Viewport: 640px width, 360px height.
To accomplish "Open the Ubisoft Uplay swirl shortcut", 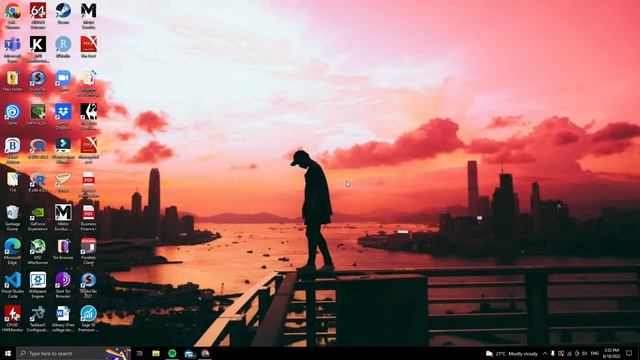I will [x=12, y=114].
